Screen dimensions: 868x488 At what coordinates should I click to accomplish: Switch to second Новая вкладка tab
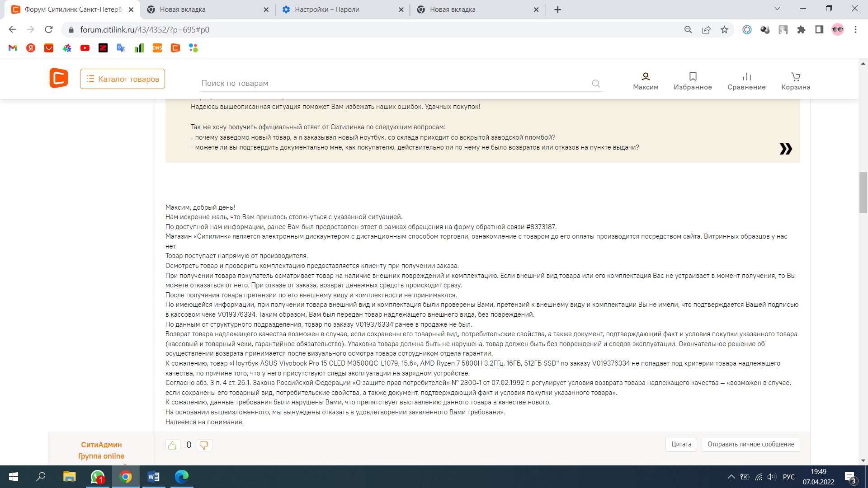point(453,9)
